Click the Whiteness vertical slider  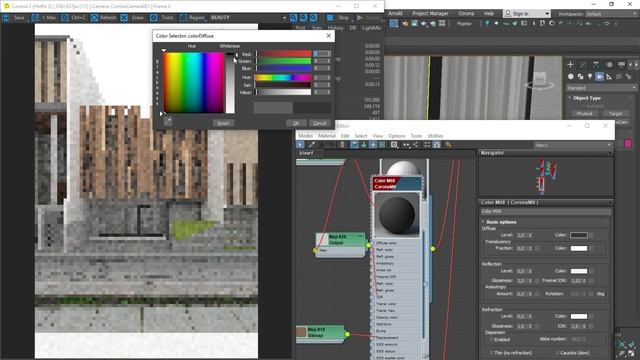(230, 83)
